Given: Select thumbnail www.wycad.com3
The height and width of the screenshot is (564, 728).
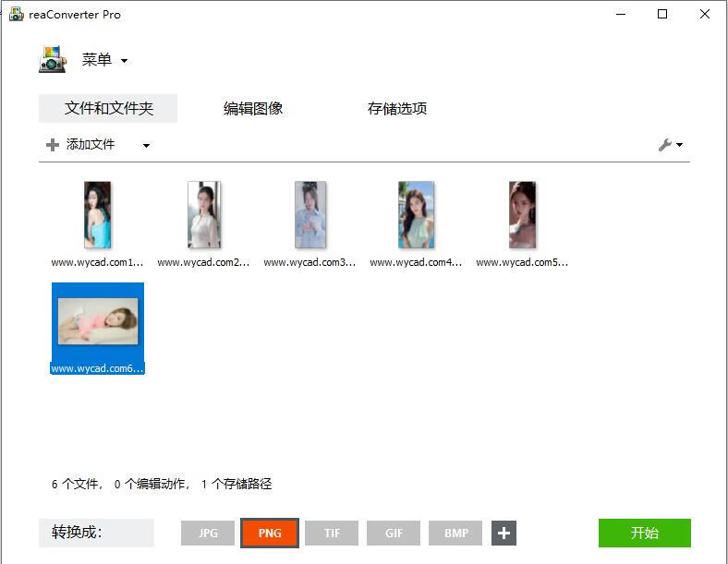Looking at the screenshot, I should pos(309,215).
